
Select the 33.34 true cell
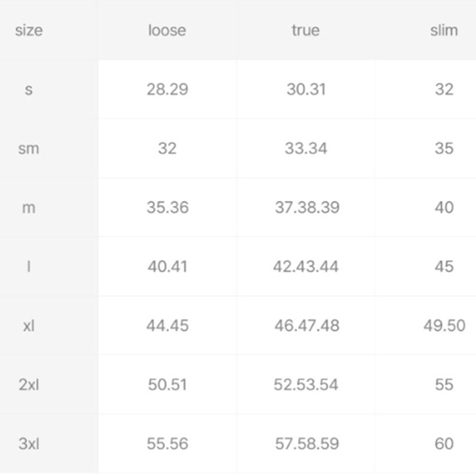click(x=306, y=148)
